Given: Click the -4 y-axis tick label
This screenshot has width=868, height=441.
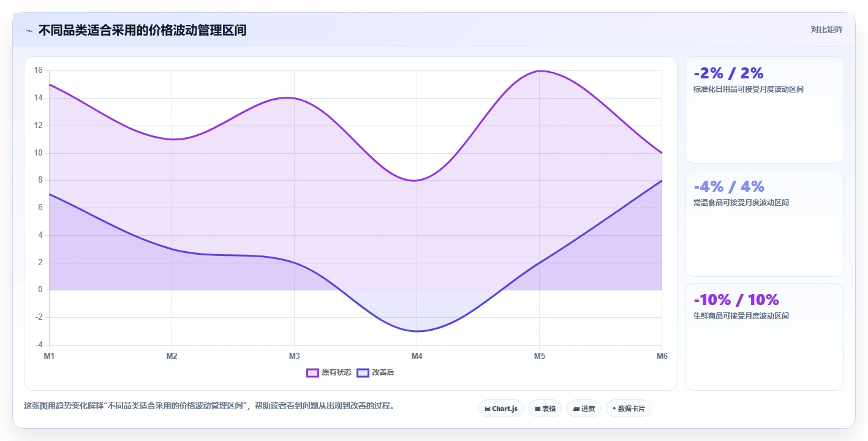Looking at the screenshot, I should click(x=38, y=345).
